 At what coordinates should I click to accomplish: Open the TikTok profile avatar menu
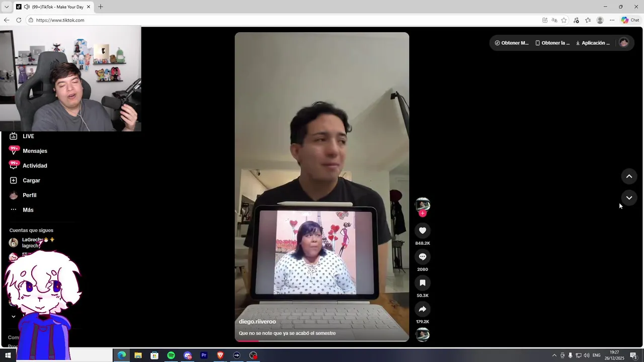(x=624, y=43)
